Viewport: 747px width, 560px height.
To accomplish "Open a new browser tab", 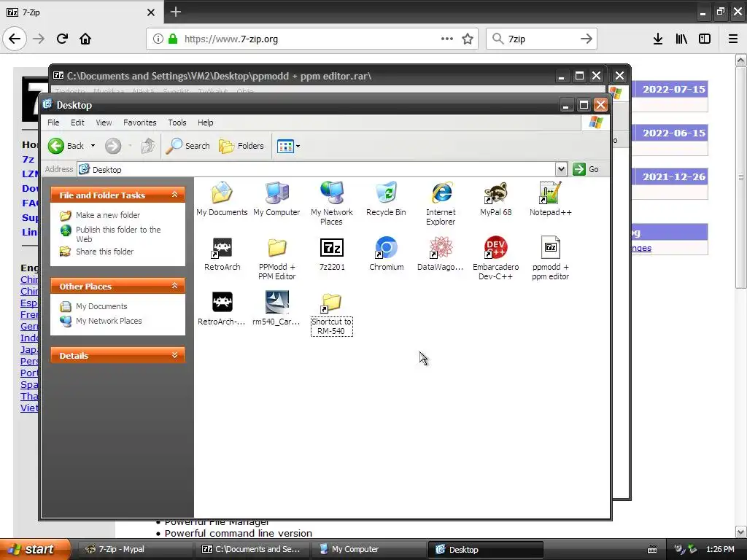I will (176, 12).
